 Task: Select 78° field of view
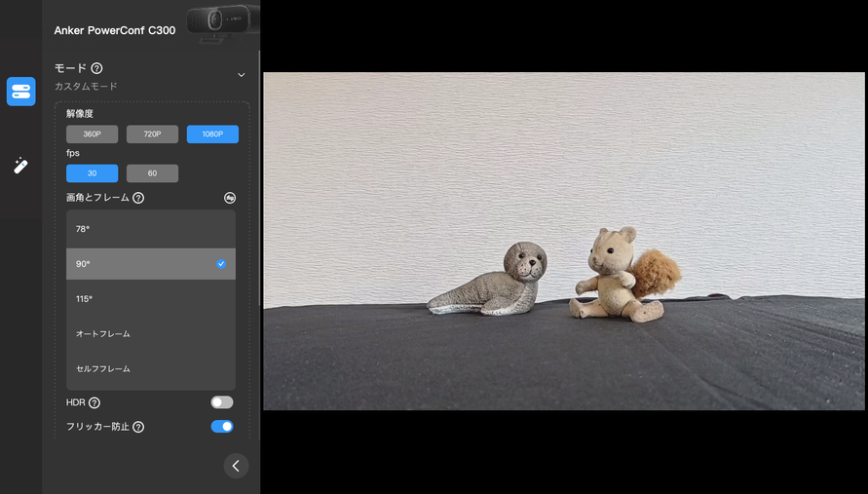point(83,229)
